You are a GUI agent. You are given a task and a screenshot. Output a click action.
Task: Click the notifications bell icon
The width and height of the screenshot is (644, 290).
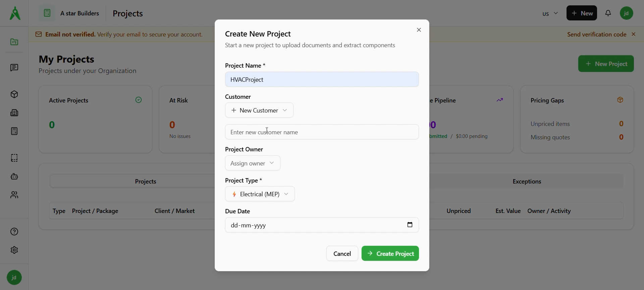point(608,13)
